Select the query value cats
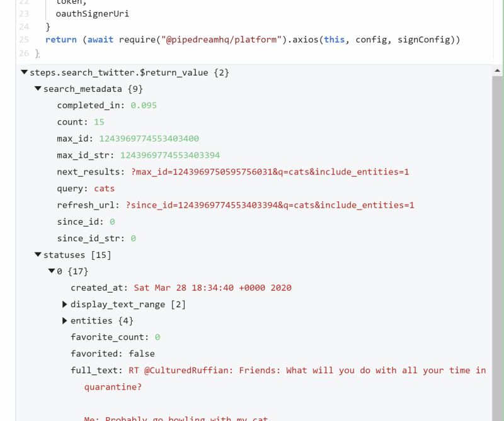Image resolution: width=504 pixels, height=421 pixels. [104, 189]
